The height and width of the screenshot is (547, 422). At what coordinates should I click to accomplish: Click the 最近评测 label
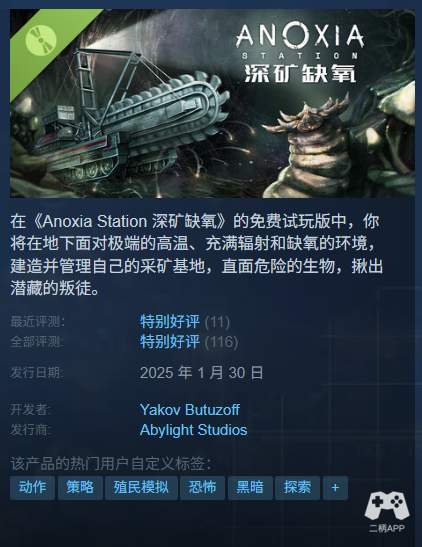click(38, 322)
